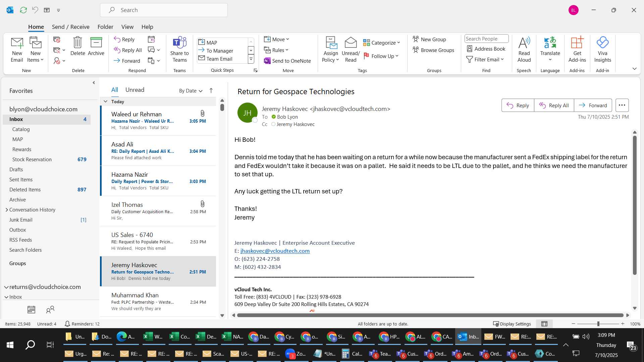
Task: Toggle Unread/Read envelope icon
Action: pos(351,50)
